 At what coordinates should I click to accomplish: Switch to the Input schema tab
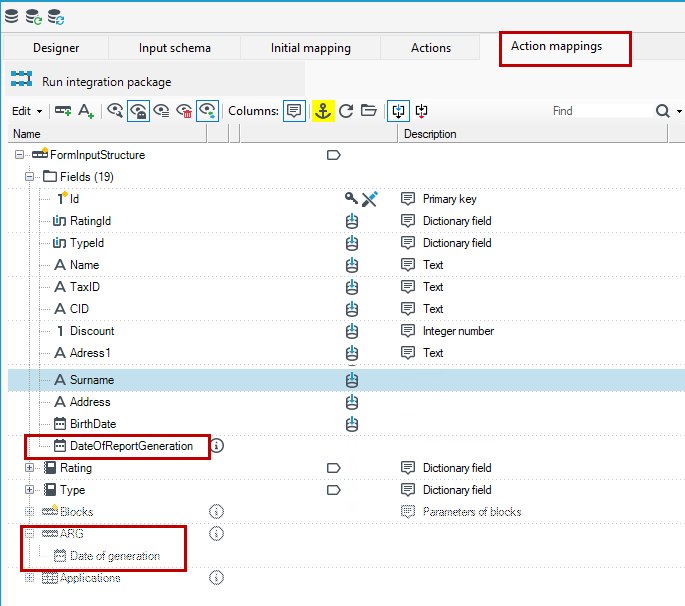[x=175, y=48]
